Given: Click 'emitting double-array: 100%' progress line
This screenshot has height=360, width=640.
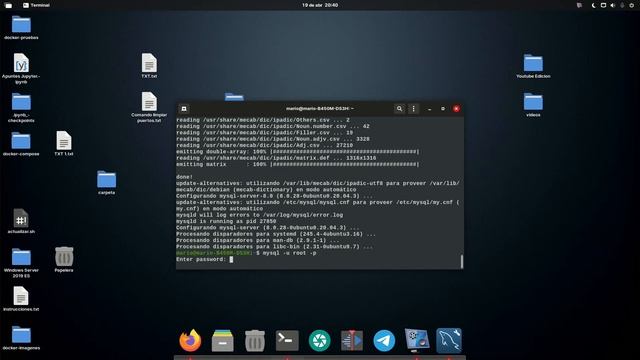Looking at the screenshot, I should 298,152.
